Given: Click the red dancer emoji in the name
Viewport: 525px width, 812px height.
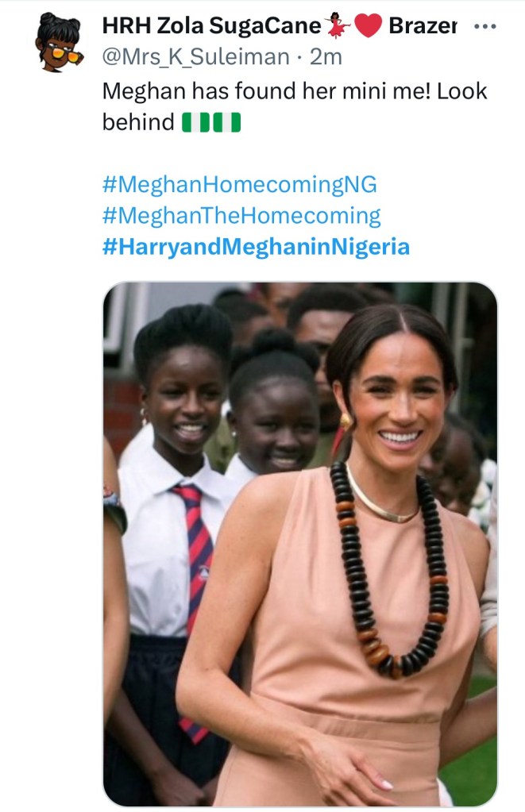Looking at the screenshot, I should point(337,27).
